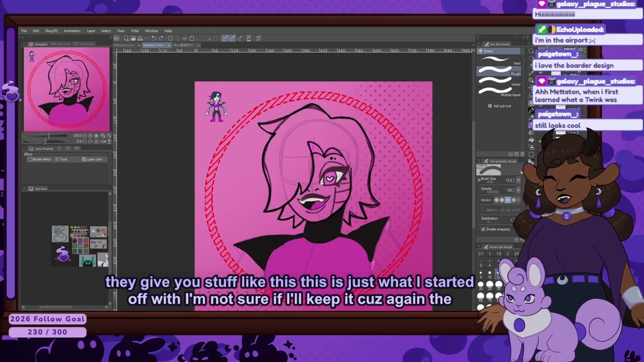Click the Scale/Rotate transform icon

(x=192, y=38)
